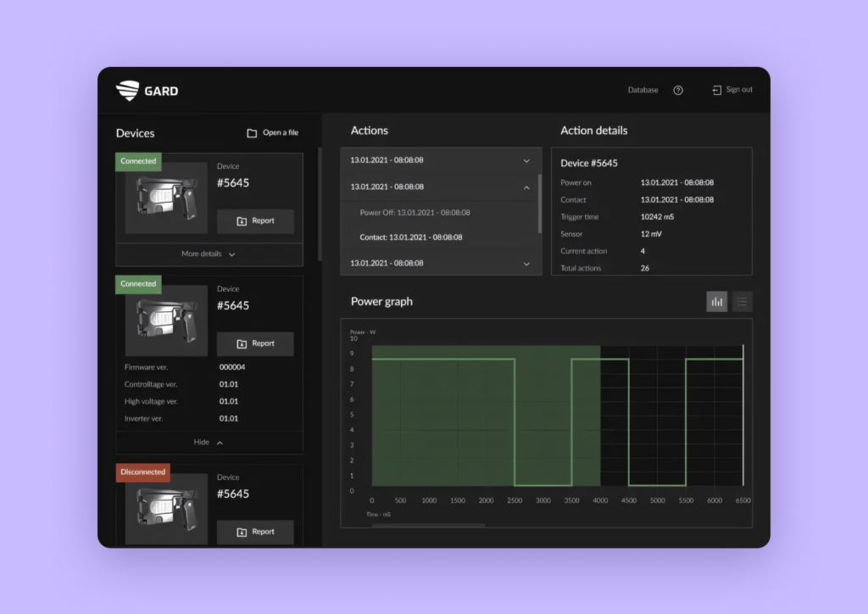868x614 pixels.
Task: Switch Power graph to list view icon
Action: click(742, 301)
